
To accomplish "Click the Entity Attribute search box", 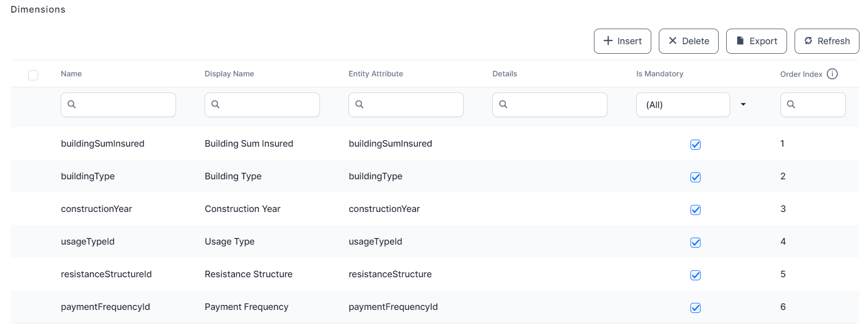I will pos(411,104).
